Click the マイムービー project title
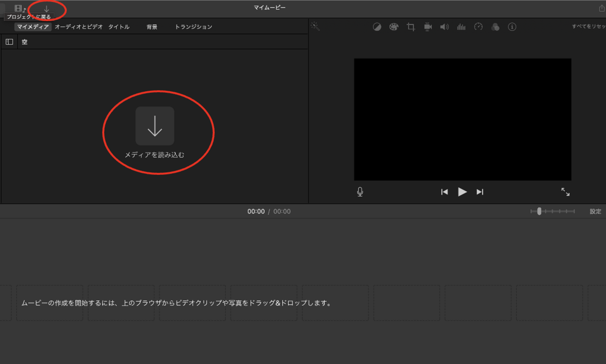Image resolution: width=606 pixels, height=364 pixels. point(270,8)
